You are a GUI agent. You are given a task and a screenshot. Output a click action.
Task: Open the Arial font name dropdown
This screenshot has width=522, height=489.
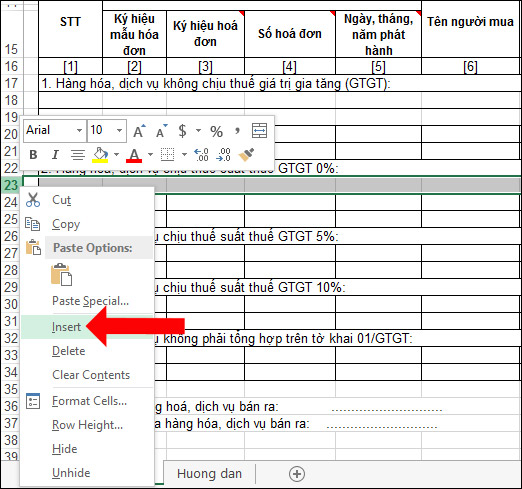pos(79,130)
